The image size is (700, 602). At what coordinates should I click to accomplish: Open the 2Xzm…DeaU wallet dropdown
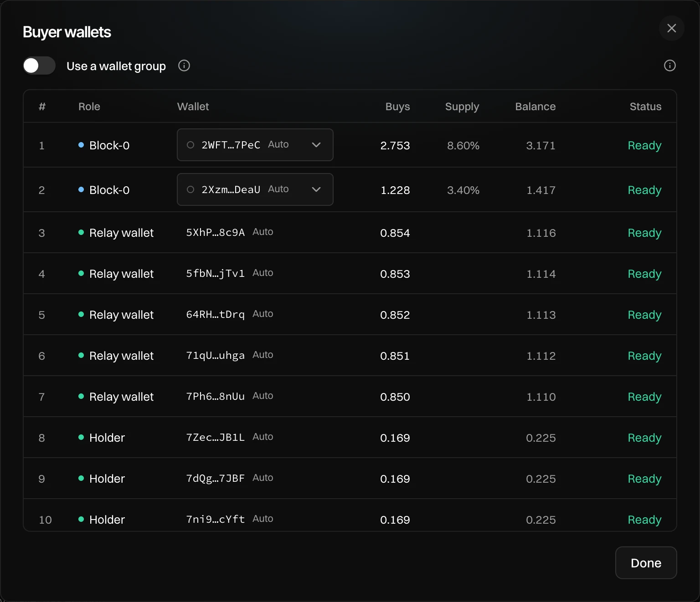(x=255, y=189)
